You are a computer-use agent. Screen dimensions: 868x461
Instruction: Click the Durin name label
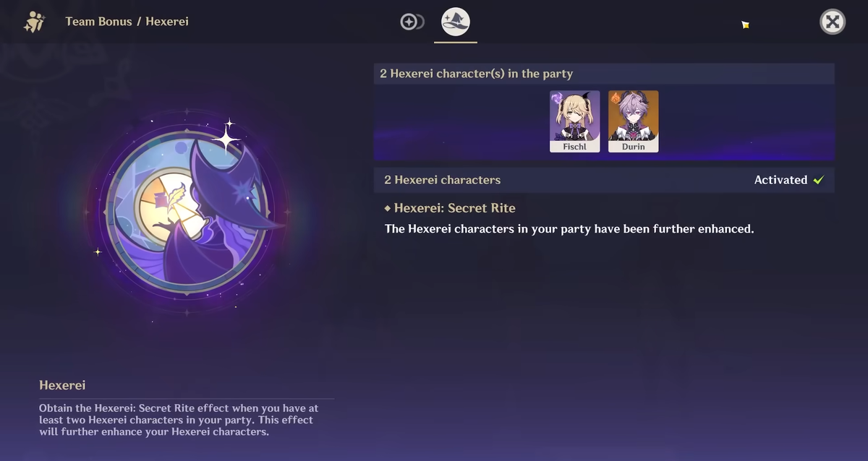[634, 147]
